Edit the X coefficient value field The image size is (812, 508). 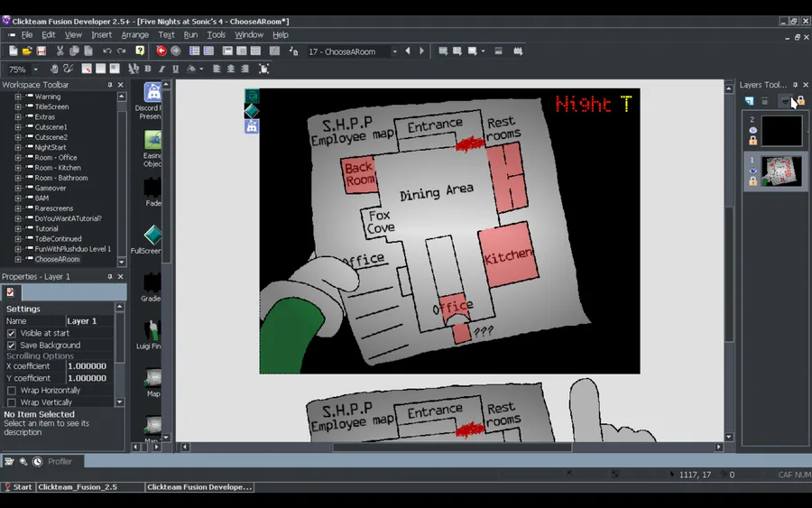click(89, 366)
